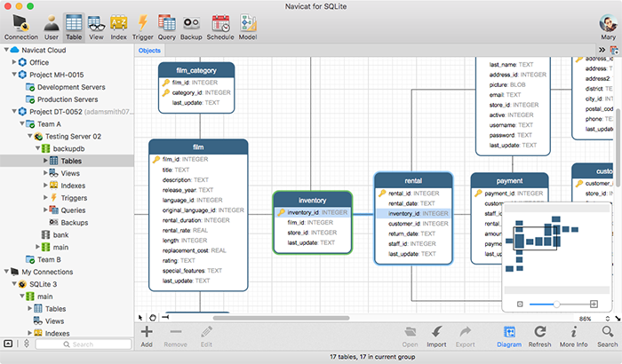Collapse the backupdb database node

click(x=37, y=148)
